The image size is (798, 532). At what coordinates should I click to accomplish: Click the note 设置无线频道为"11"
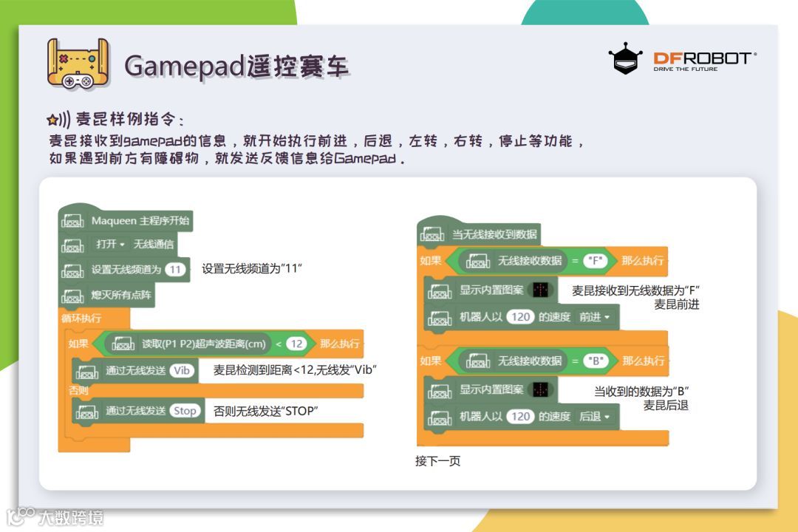tap(252, 269)
